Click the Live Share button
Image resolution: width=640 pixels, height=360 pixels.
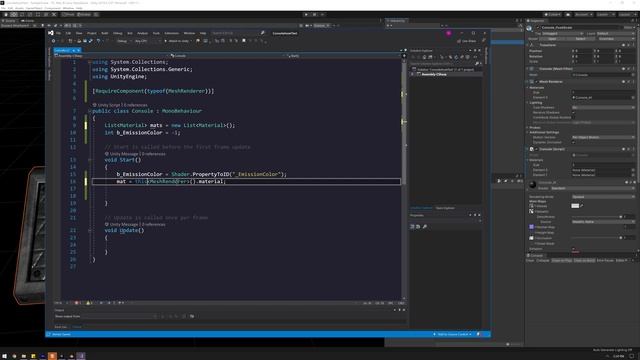coord(466,41)
